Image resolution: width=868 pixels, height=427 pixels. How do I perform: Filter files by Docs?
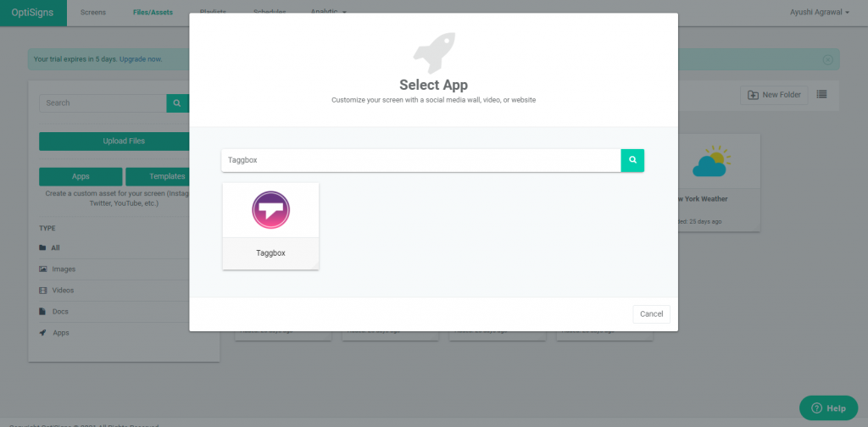tap(60, 312)
